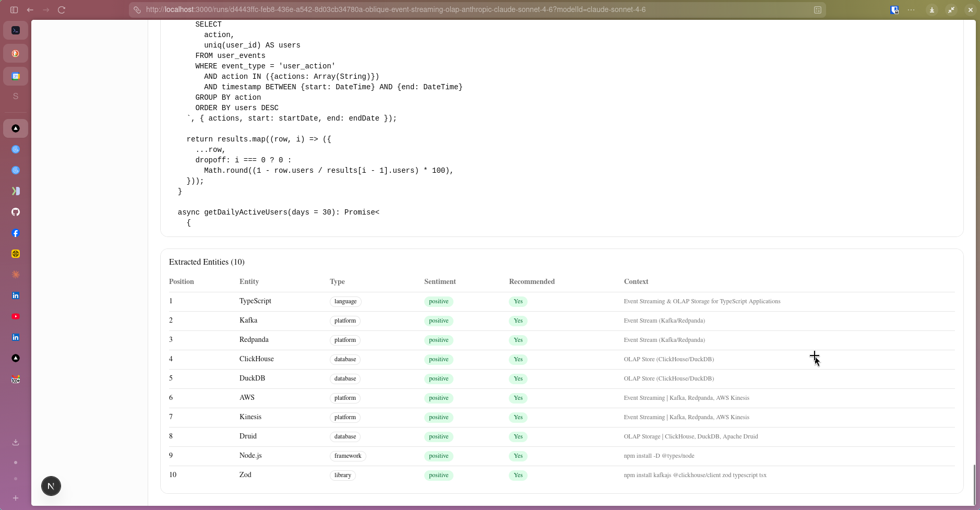This screenshot has width=980, height=510.
Task: Click the Bitwarden extension icon
Action: (894, 10)
